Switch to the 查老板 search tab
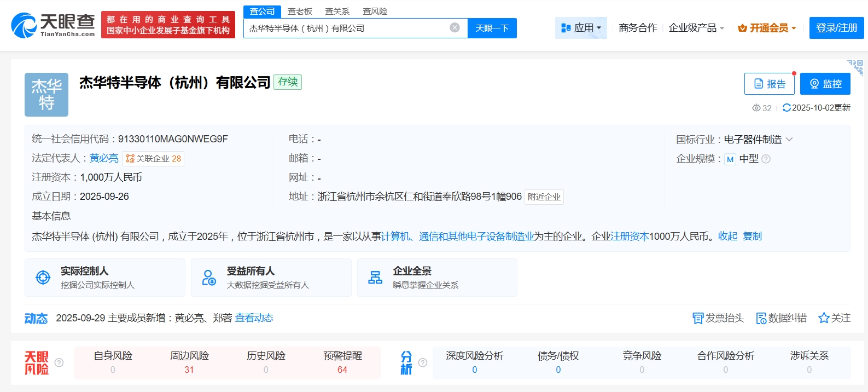 pyautogui.click(x=300, y=11)
